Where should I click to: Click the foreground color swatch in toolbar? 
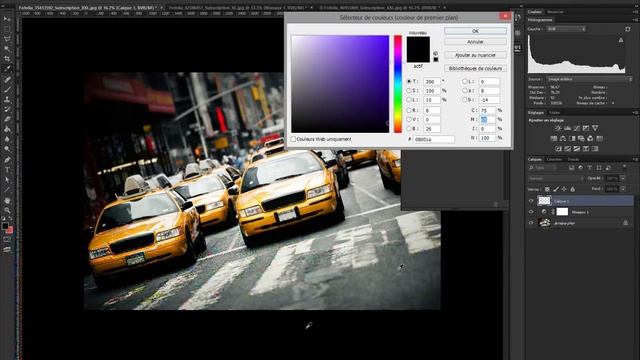pyautogui.click(x=5, y=226)
